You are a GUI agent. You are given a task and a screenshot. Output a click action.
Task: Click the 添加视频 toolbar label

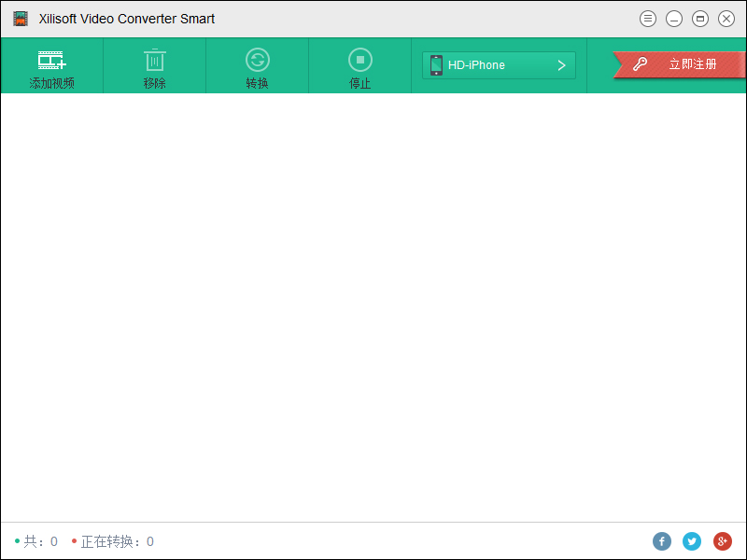point(51,81)
